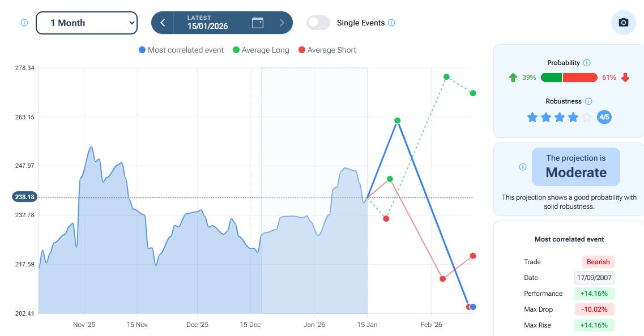The image size is (644, 336).
Task: Click the 17/09/2007 event date box
Action: pyautogui.click(x=594, y=278)
